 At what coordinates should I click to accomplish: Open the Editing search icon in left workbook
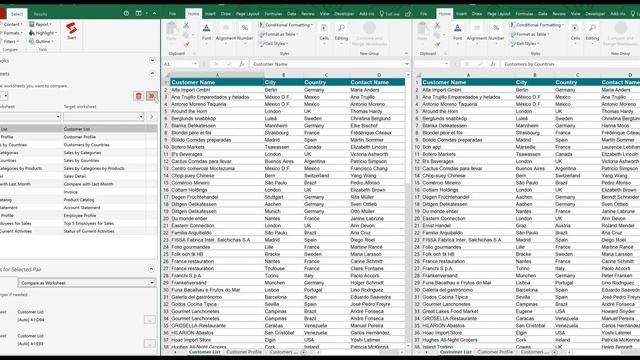[x=341, y=28]
